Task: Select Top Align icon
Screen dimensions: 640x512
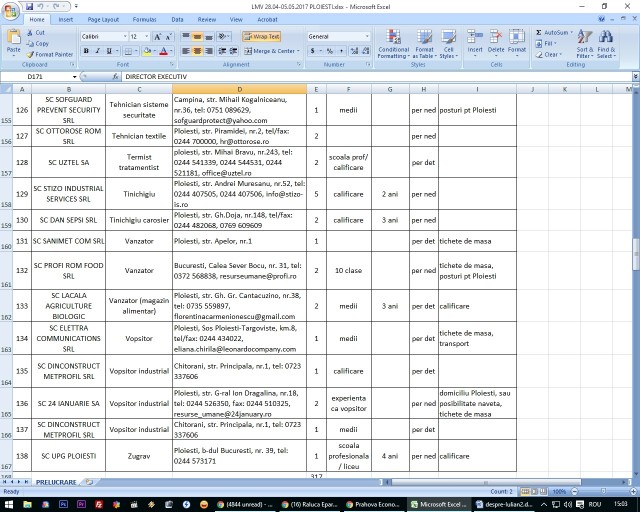Action: 186,37
